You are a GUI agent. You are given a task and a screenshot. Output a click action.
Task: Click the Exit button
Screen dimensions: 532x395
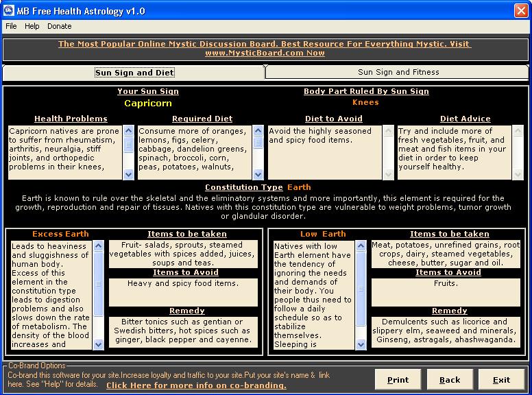click(x=501, y=379)
